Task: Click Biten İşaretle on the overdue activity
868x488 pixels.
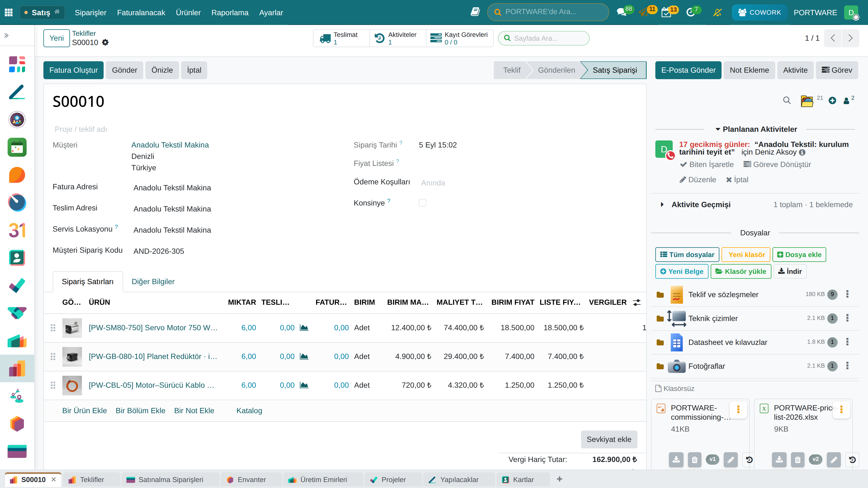Action: point(707,164)
